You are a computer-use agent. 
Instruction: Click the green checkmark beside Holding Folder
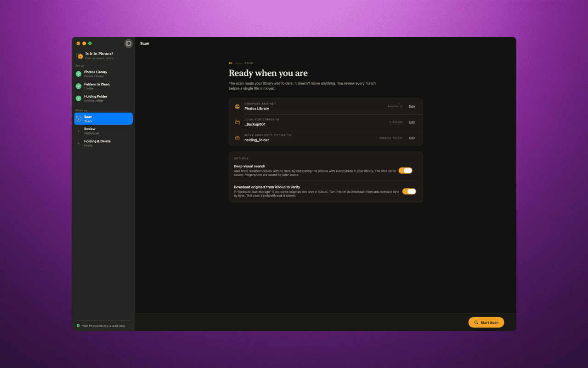pos(79,98)
